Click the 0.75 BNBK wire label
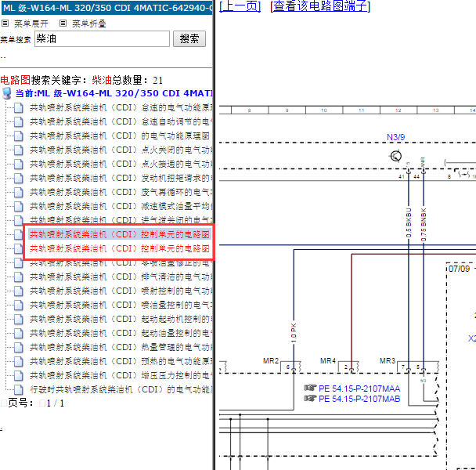This screenshot has height=470, width=476. click(x=424, y=225)
